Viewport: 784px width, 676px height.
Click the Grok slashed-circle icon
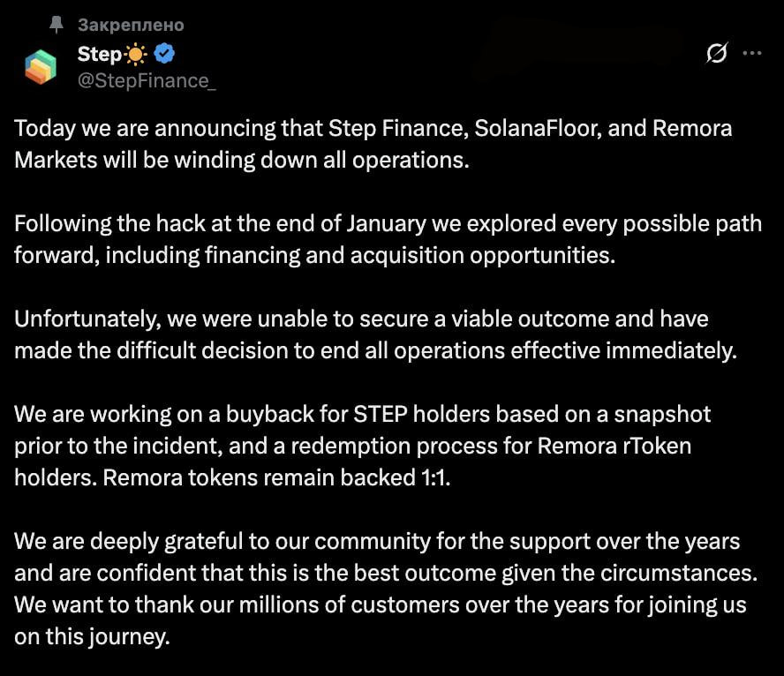point(717,54)
